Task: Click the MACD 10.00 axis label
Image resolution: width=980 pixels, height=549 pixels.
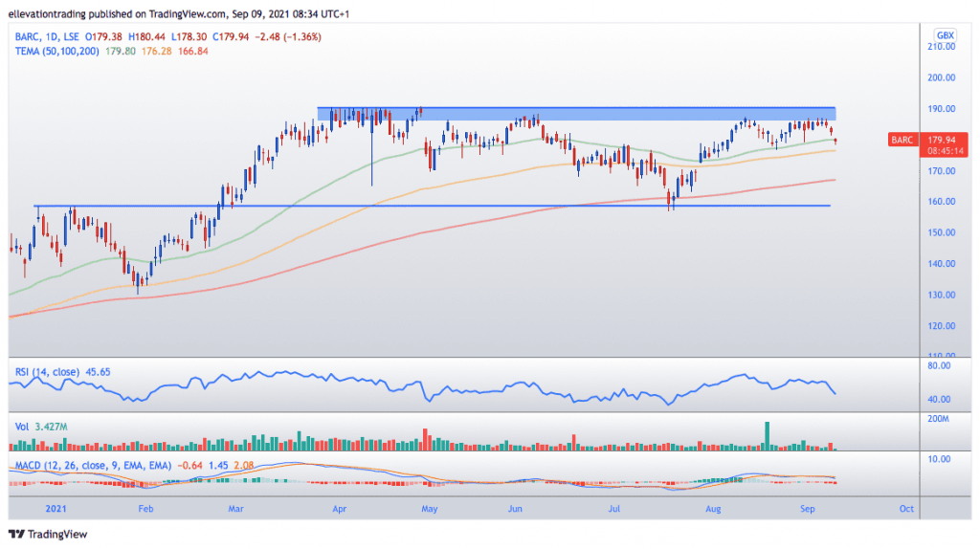Action: (940, 459)
